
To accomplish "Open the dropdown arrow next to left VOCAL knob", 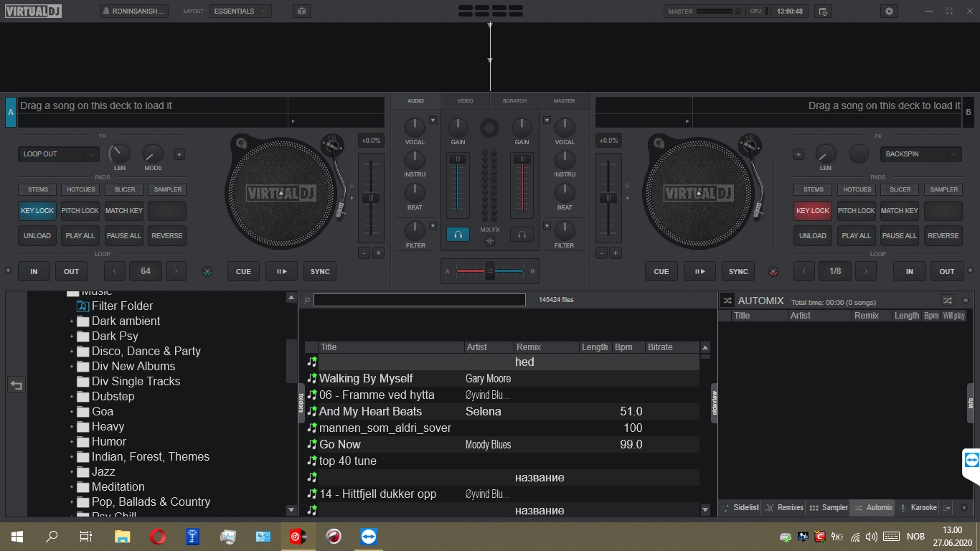I will pyautogui.click(x=433, y=121).
